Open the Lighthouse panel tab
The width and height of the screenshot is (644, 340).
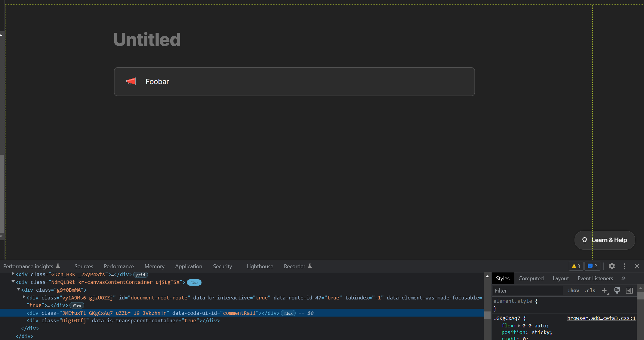pos(260,266)
